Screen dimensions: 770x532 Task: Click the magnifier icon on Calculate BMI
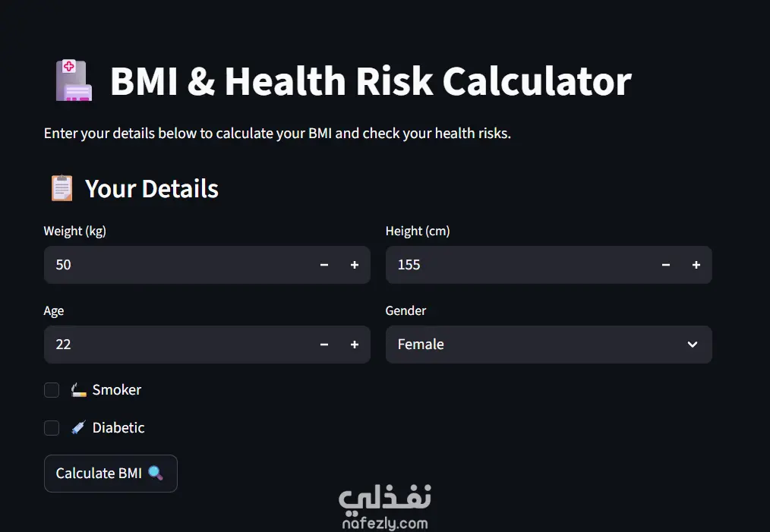[155, 474]
